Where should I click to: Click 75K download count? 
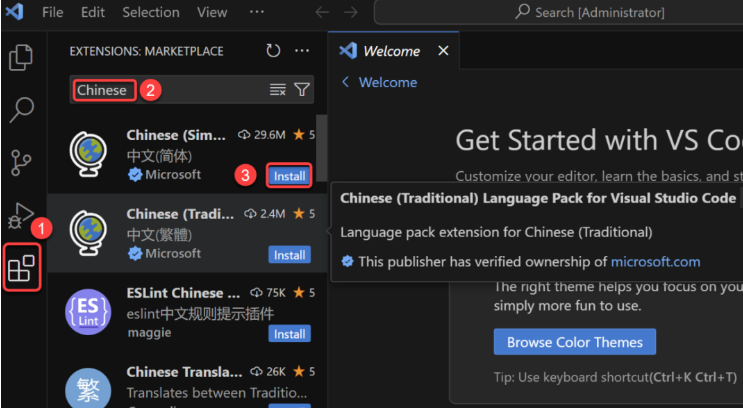[x=276, y=293]
